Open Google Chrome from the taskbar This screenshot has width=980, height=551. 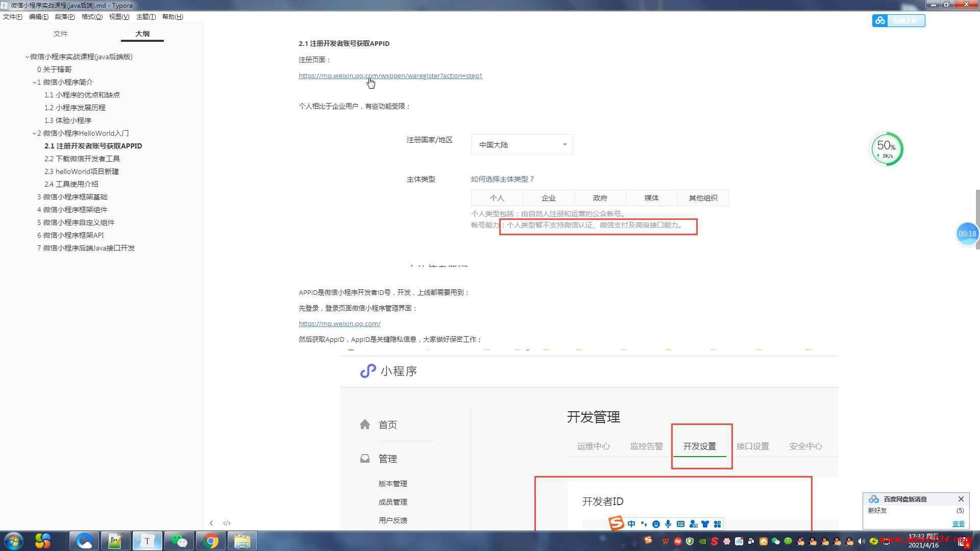pos(211,541)
